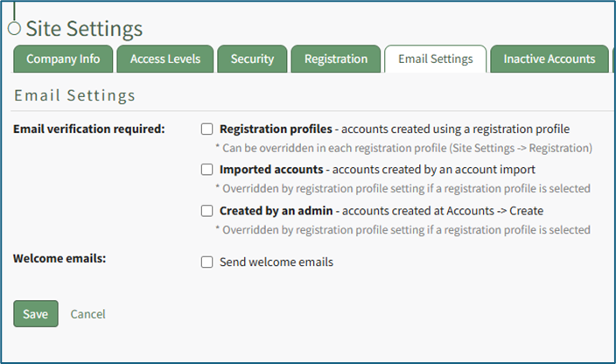Click the Site Settings page heading
The image size is (616, 364).
pos(84,29)
